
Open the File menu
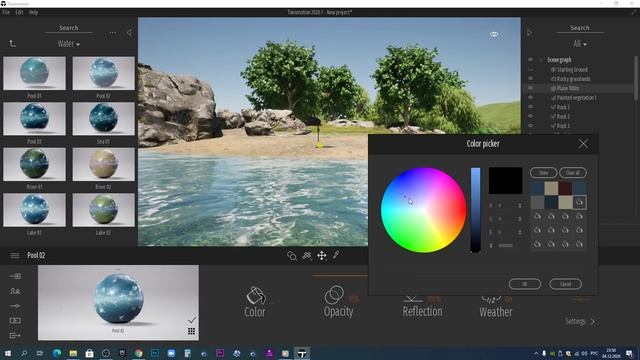6,12
